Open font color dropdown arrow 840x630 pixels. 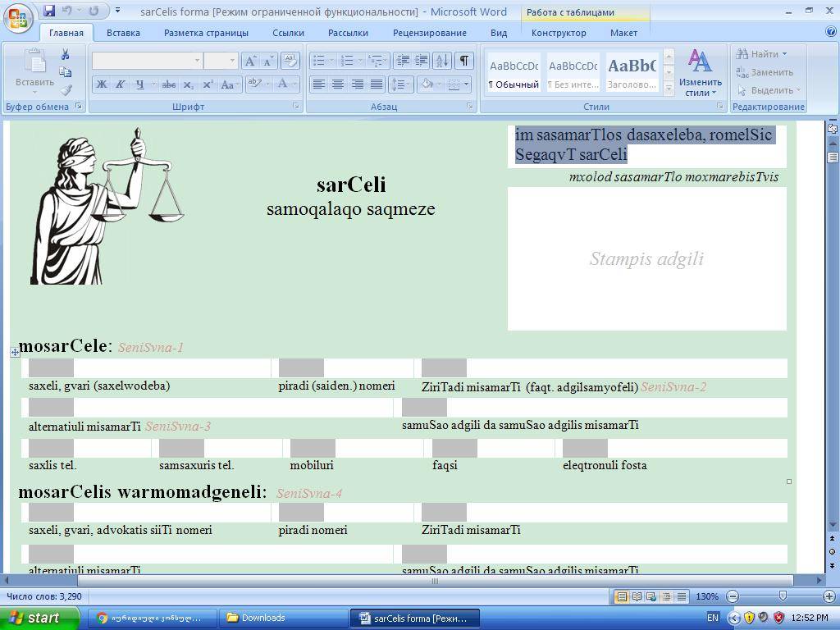(x=294, y=84)
